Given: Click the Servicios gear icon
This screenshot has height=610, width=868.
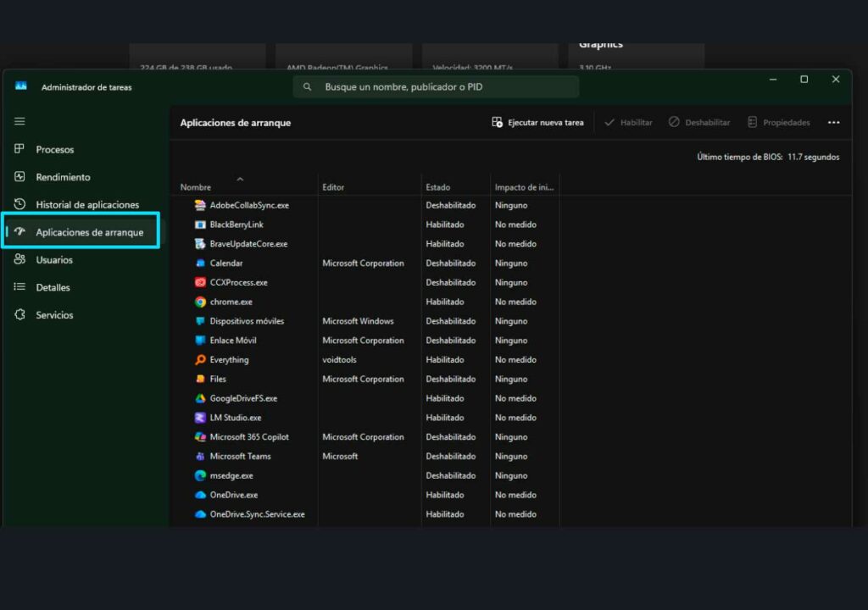Looking at the screenshot, I should [x=19, y=314].
